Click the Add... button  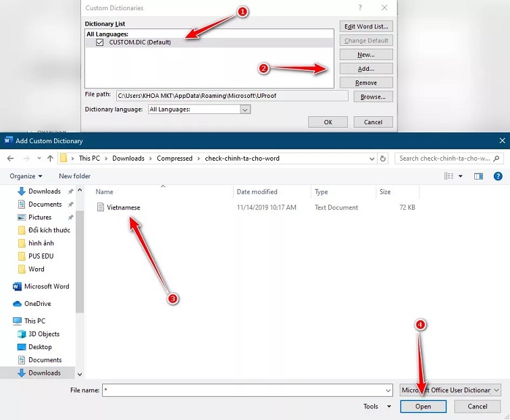[366, 69]
